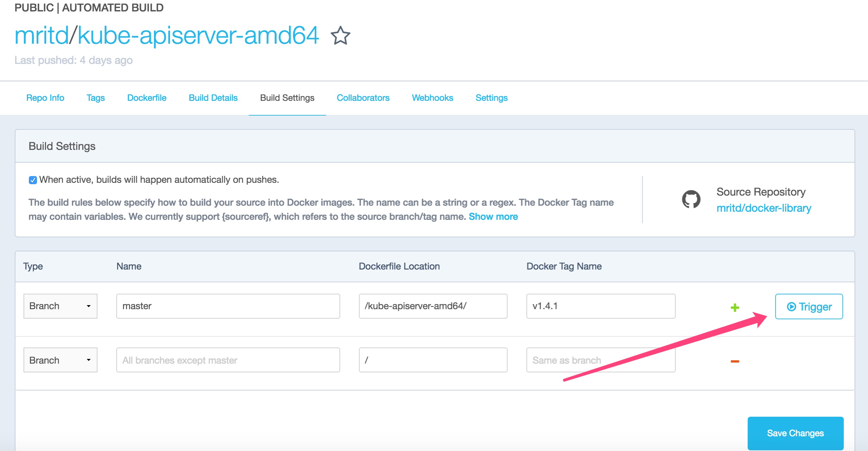Open the mritd user link in title
This screenshot has width=868, height=451.
(x=41, y=35)
